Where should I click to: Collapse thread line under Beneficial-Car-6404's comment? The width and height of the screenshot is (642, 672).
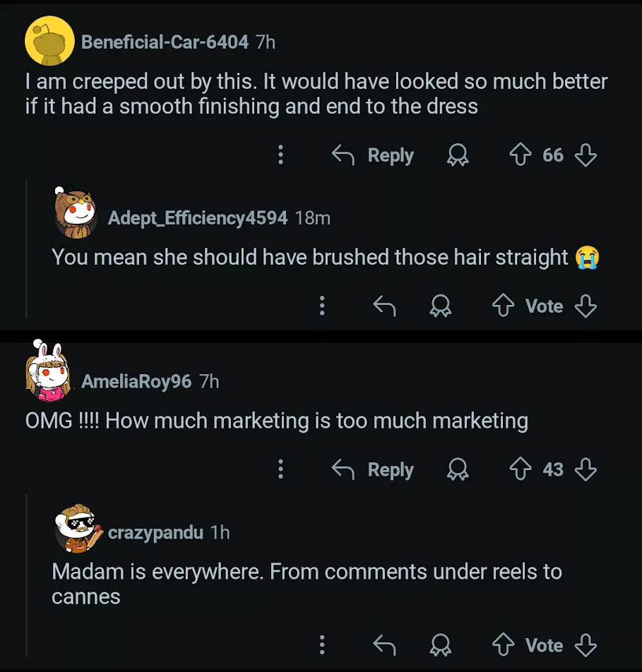pos(27,248)
